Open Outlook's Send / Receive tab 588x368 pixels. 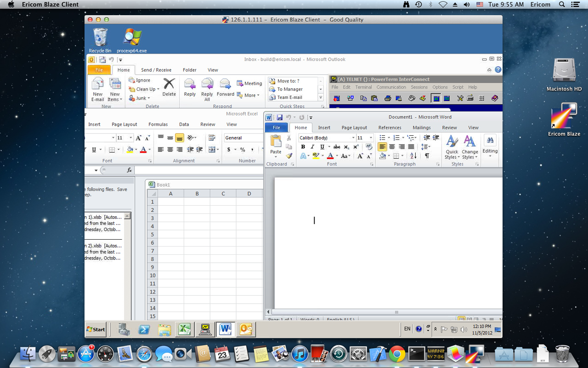coord(156,70)
